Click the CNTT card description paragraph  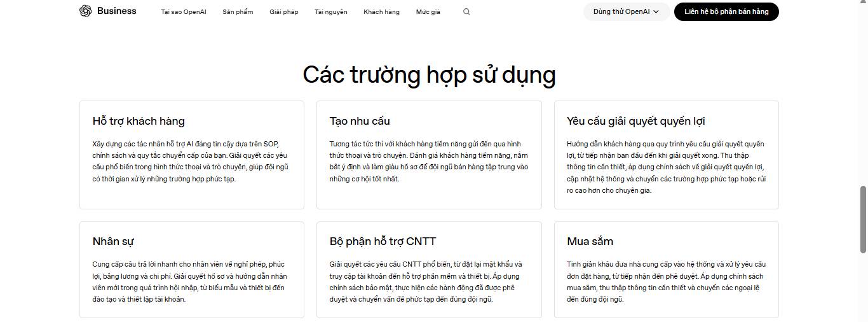click(x=426, y=281)
